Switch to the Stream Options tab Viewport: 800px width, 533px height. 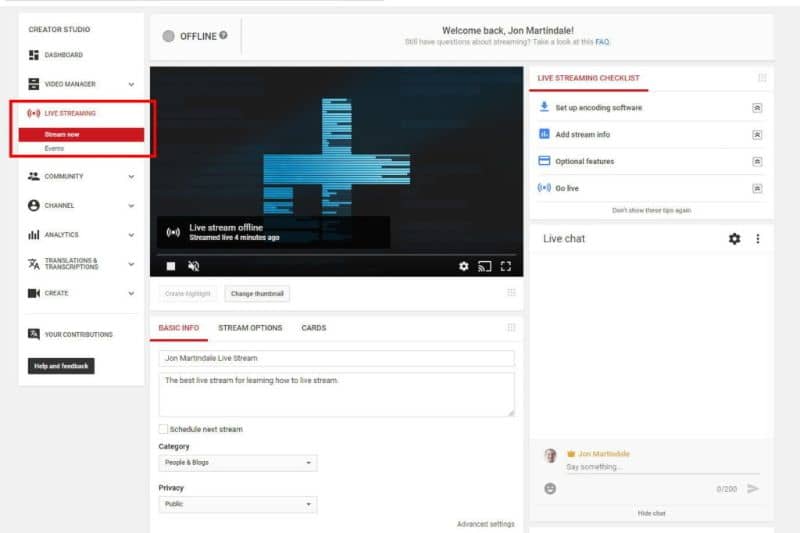[x=250, y=328]
